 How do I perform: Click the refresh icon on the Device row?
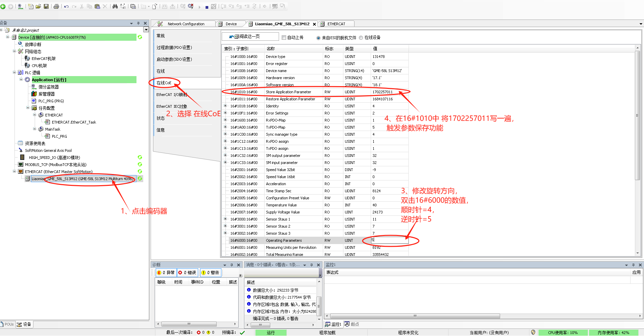point(140,37)
